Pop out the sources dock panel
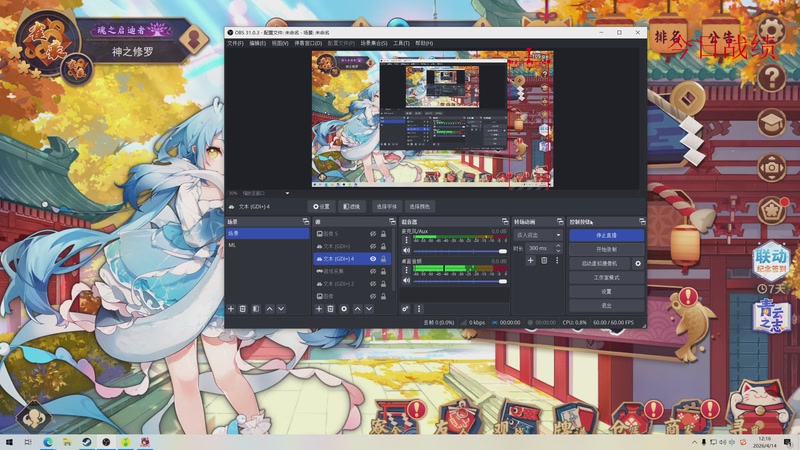Screen dimensions: 800x450 392,221
